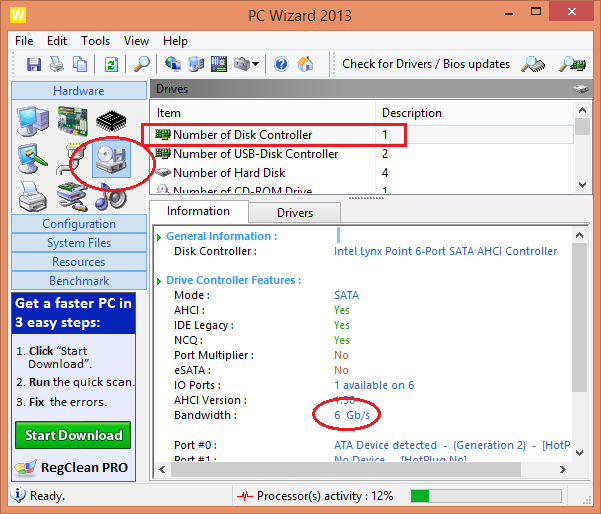This screenshot has height=514, width=601.
Task: Select the IO Ports connector icon
Action: pyautogui.click(x=71, y=159)
